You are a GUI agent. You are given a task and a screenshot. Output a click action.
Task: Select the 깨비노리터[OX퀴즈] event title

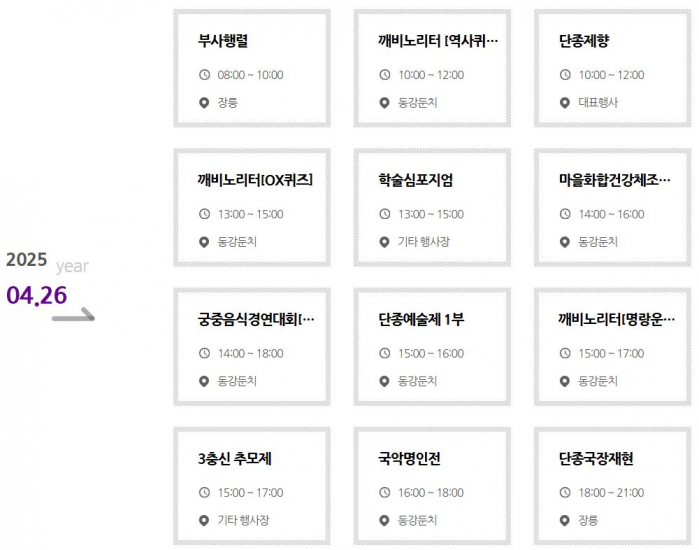pyautogui.click(x=255, y=180)
